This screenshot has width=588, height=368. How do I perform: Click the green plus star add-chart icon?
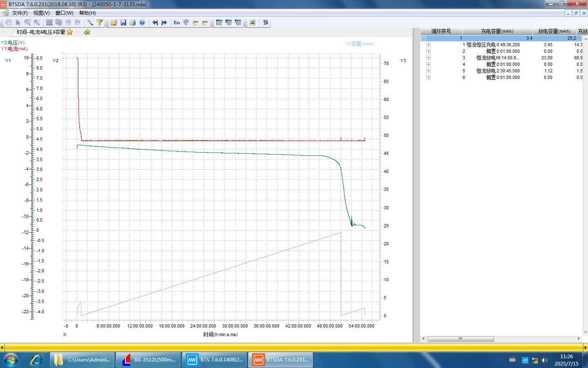(87, 32)
